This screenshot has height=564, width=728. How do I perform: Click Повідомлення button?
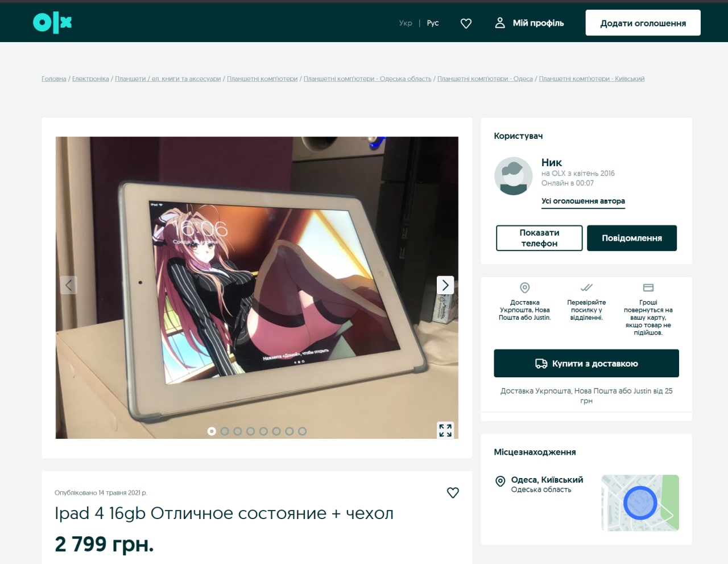coord(632,238)
